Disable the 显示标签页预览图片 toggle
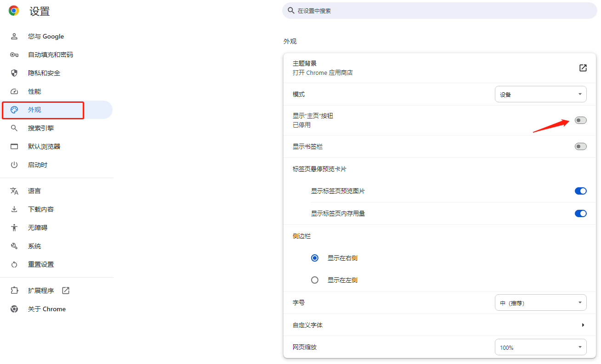The height and width of the screenshot is (364, 601). 581,191
